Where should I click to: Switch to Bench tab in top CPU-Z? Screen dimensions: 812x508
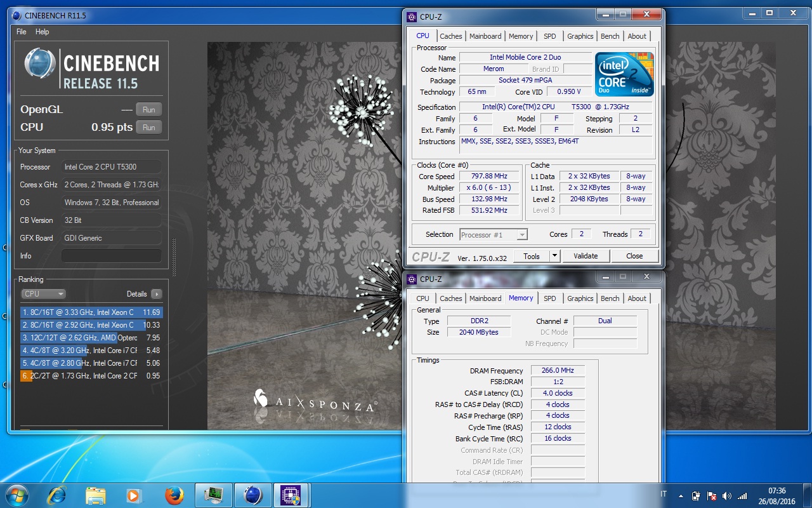[610, 36]
